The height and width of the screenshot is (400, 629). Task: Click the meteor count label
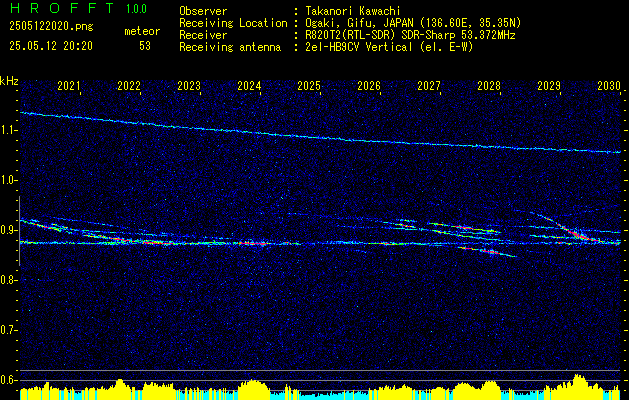click(x=142, y=31)
